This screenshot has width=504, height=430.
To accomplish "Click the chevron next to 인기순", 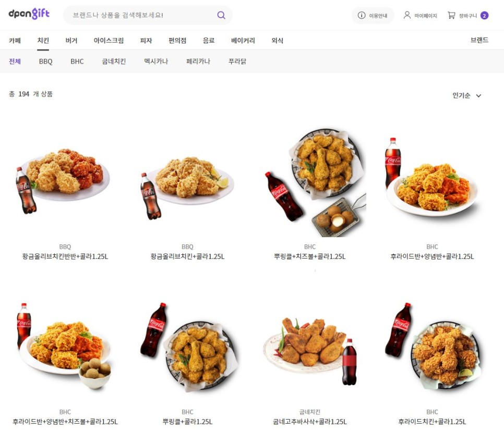I will (x=478, y=96).
